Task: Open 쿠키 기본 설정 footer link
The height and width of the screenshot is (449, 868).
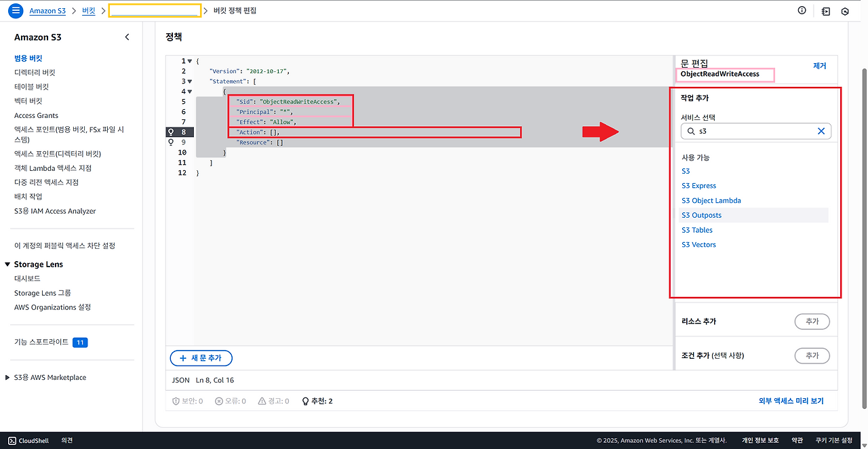Action: click(x=834, y=441)
